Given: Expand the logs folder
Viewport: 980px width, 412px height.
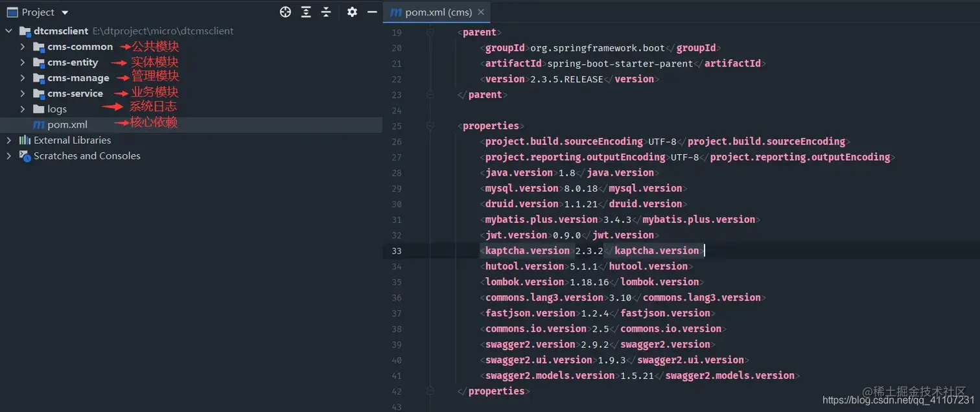Looking at the screenshot, I should coord(22,109).
